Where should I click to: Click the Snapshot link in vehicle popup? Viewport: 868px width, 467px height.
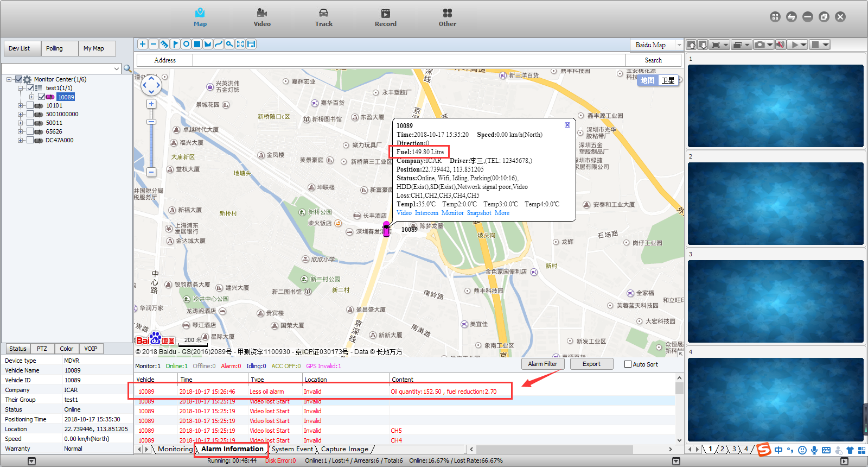coord(479,213)
